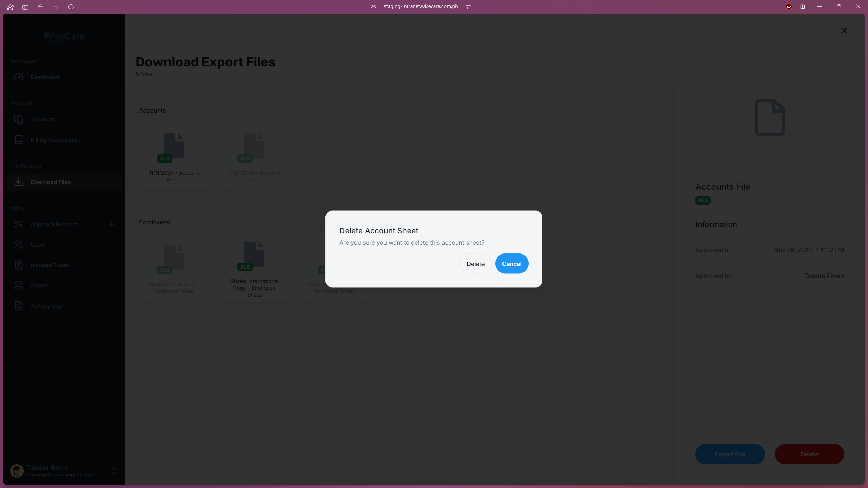Click the plus icon next to Approval Request
868x488 pixels.
(x=112, y=224)
